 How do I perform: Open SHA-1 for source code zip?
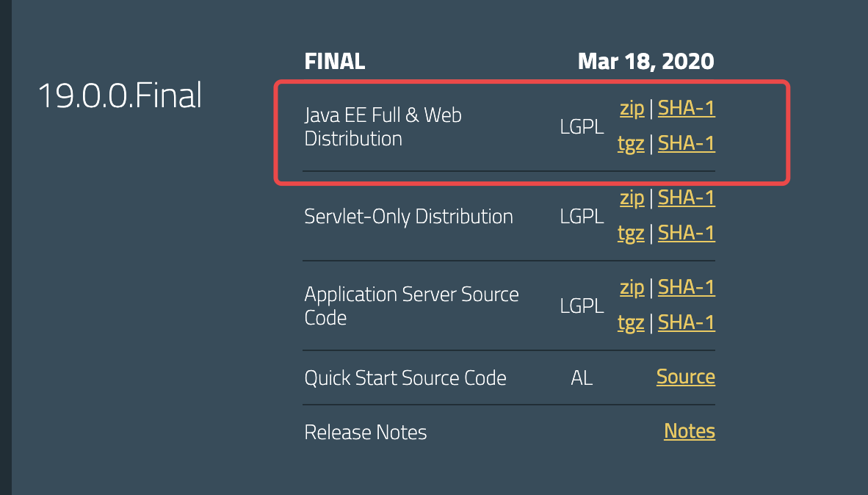tap(686, 286)
